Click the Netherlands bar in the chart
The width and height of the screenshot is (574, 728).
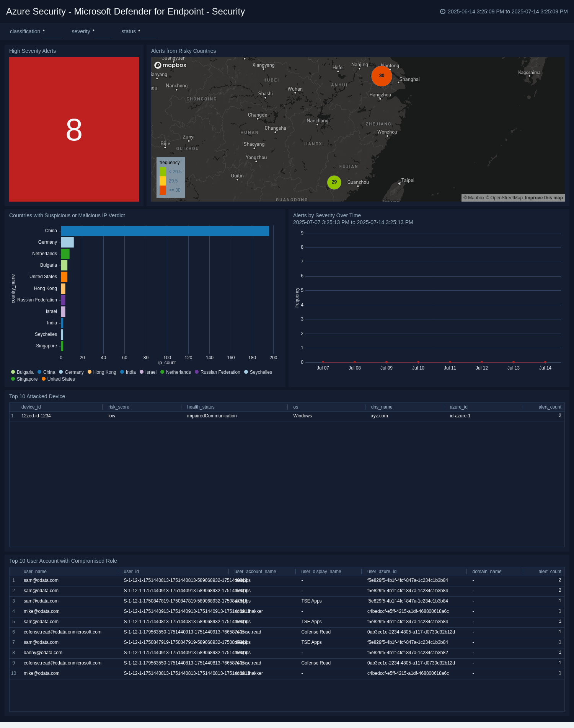pos(65,254)
